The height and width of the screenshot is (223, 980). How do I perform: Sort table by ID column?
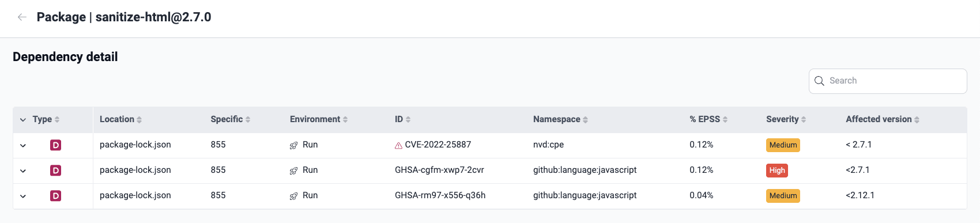[x=402, y=119]
